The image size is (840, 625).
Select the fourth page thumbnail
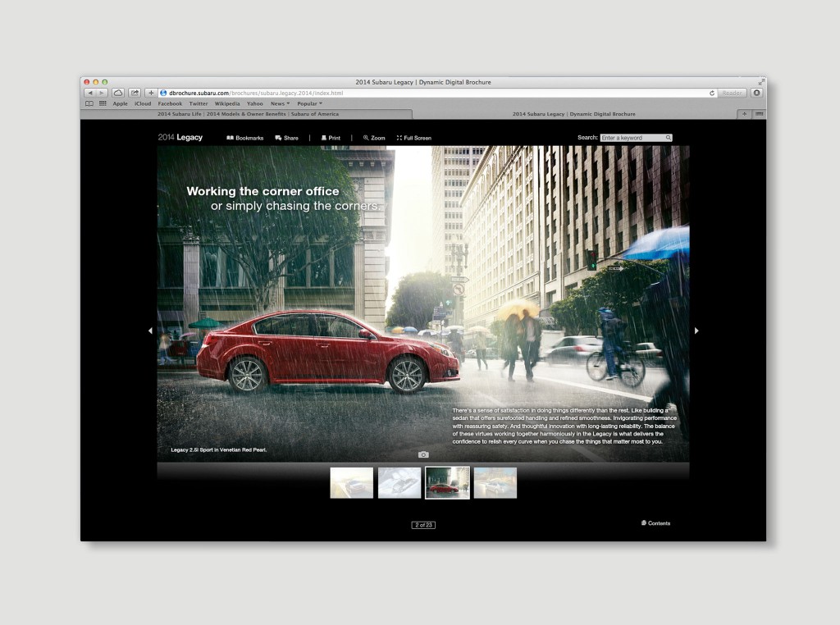pos(495,482)
